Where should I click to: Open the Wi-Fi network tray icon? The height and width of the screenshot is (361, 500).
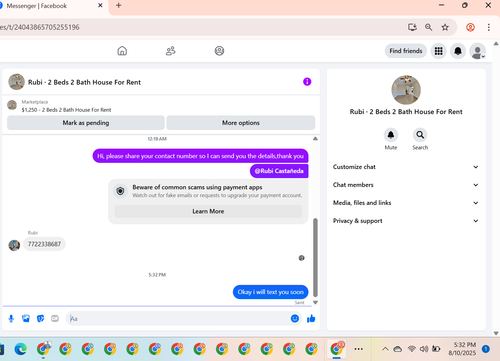click(412, 349)
